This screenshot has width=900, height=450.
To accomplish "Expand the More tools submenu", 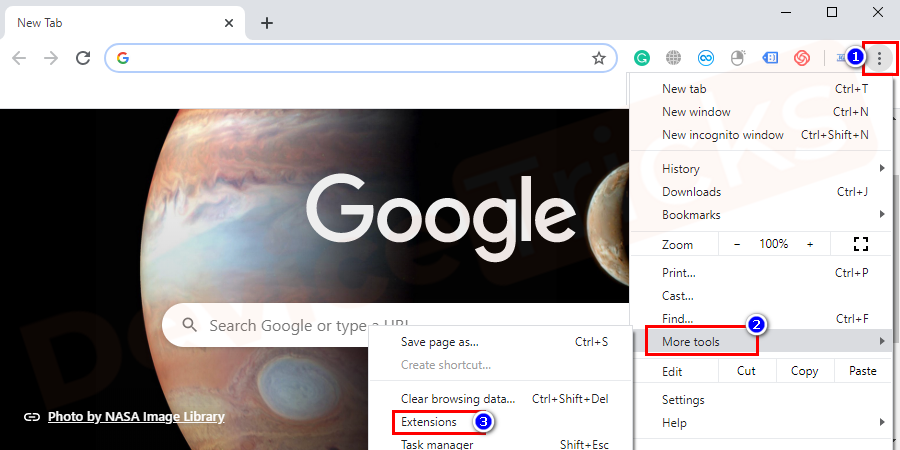I will tap(761, 342).
